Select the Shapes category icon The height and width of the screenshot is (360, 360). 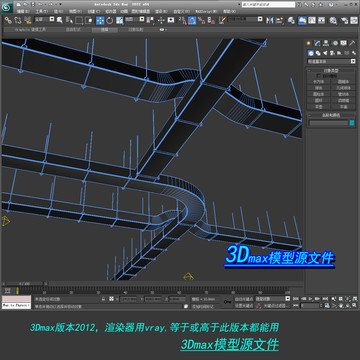[318, 53]
